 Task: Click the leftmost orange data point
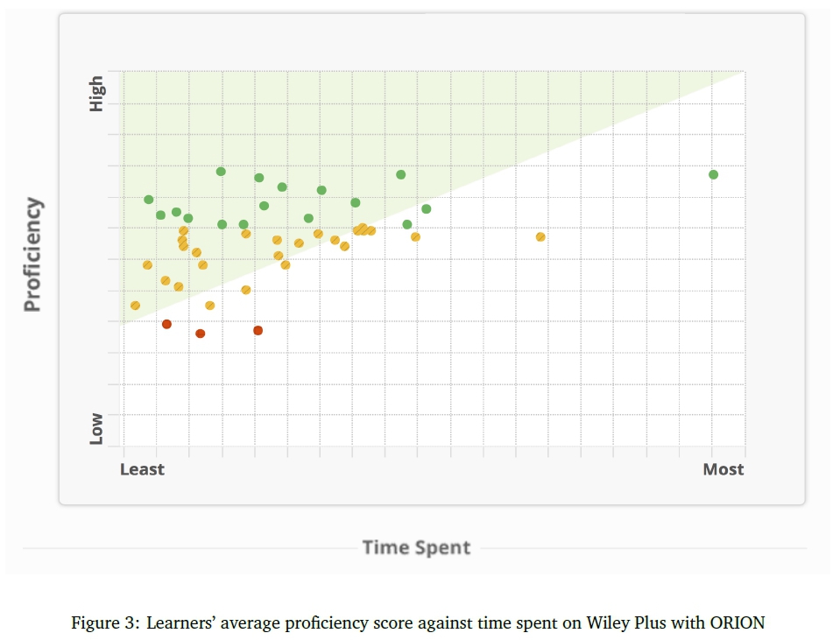click(135, 306)
